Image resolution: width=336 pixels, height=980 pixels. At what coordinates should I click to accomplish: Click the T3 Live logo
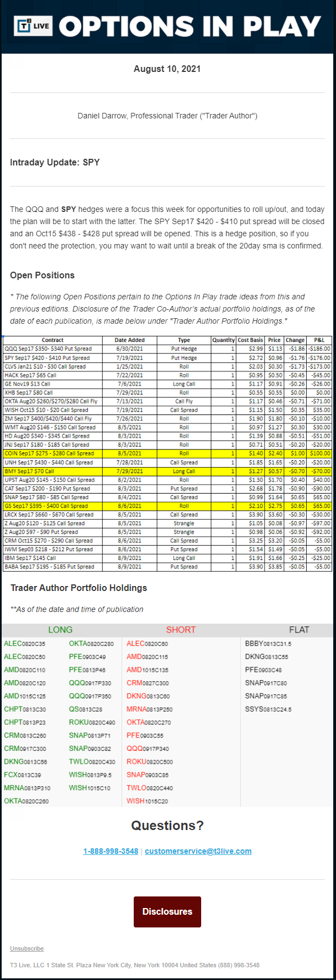tap(34, 25)
